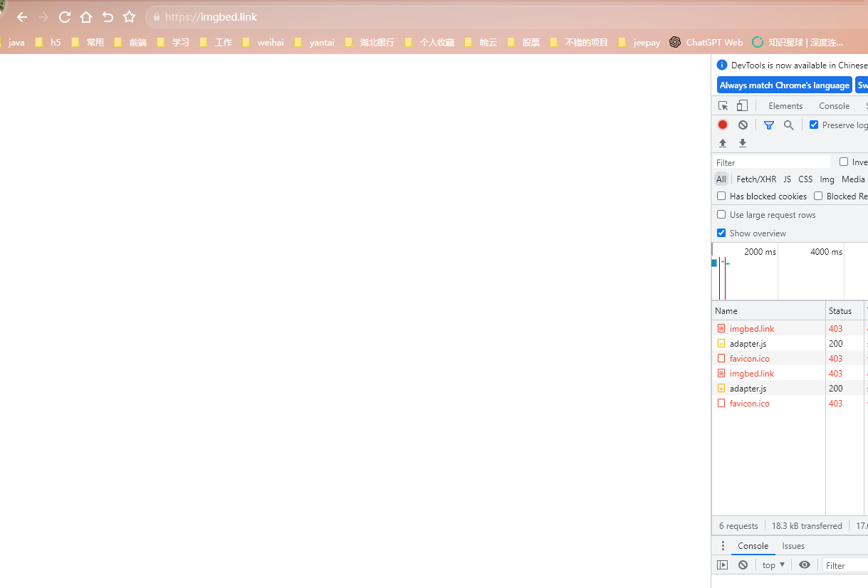This screenshot has width=868, height=588.
Task: Open the 学习 bookmarks folder
Action: (173, 43)
